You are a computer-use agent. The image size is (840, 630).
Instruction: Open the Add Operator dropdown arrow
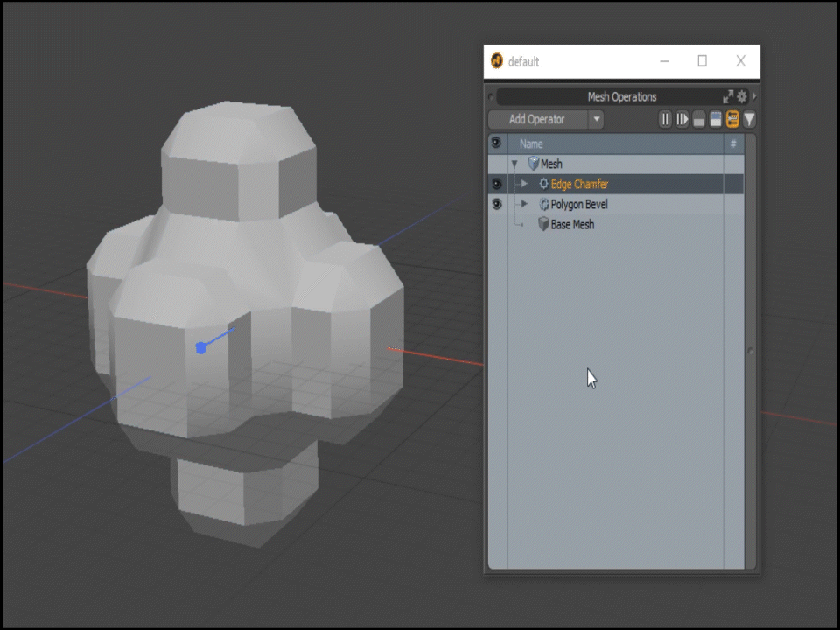[596, 119]
